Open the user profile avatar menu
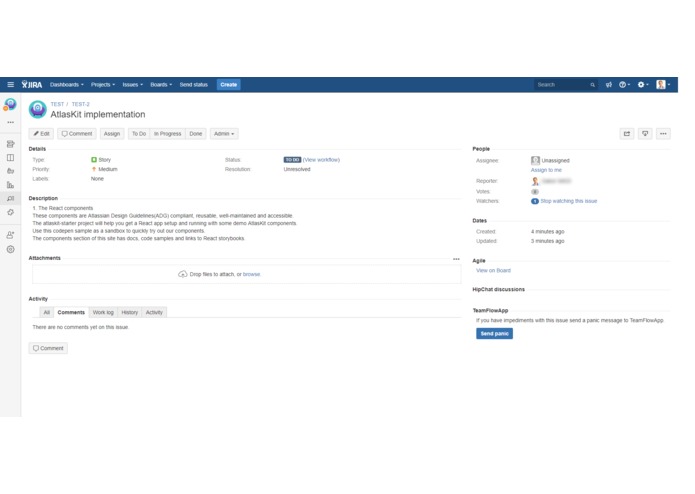This screenshot has height=494, width=695. 663,85
